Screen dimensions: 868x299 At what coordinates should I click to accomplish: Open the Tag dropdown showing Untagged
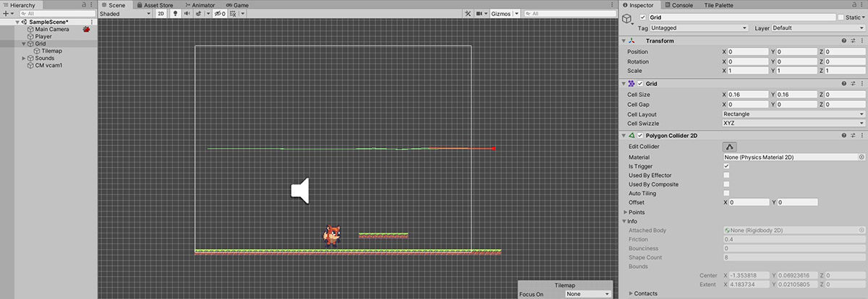(698, 28)
